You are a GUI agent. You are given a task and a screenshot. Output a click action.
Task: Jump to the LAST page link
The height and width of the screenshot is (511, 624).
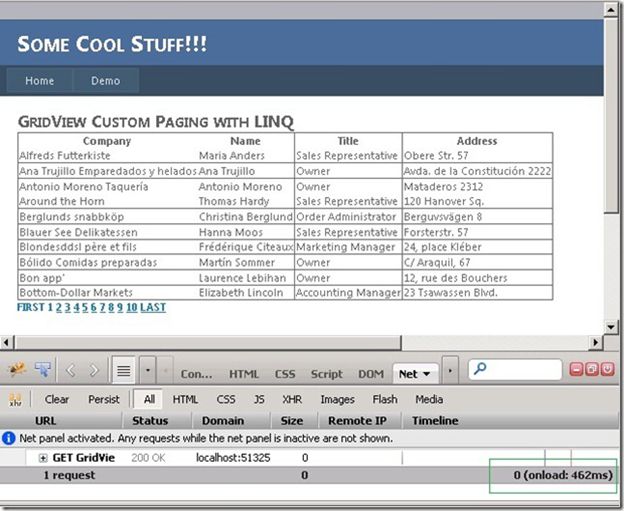(153, 307)
